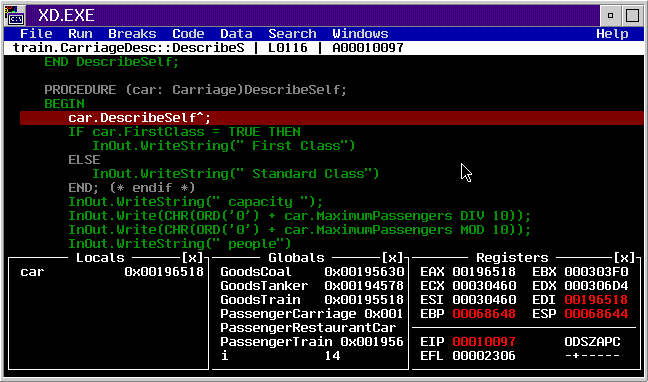
Task: Click the ELSE line in the code
Action: (84, 160)
